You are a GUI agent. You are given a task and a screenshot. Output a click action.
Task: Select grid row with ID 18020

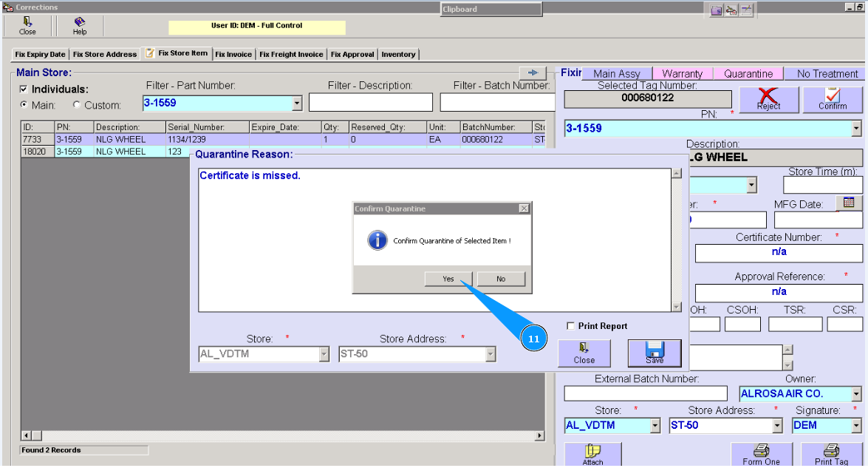[x=105, y=152]
